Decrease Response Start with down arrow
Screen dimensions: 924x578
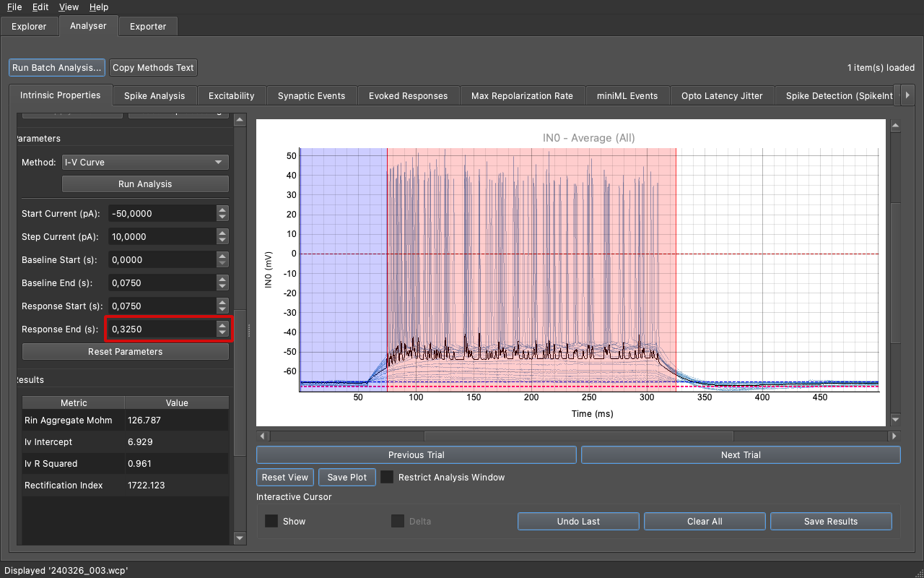(x=222, y=310)
